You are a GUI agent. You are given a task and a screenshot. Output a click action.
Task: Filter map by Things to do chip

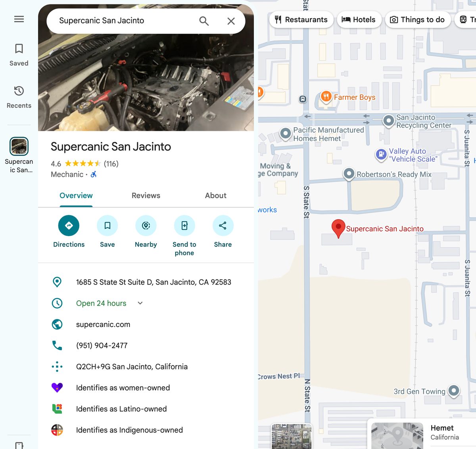tap(418, 20)
